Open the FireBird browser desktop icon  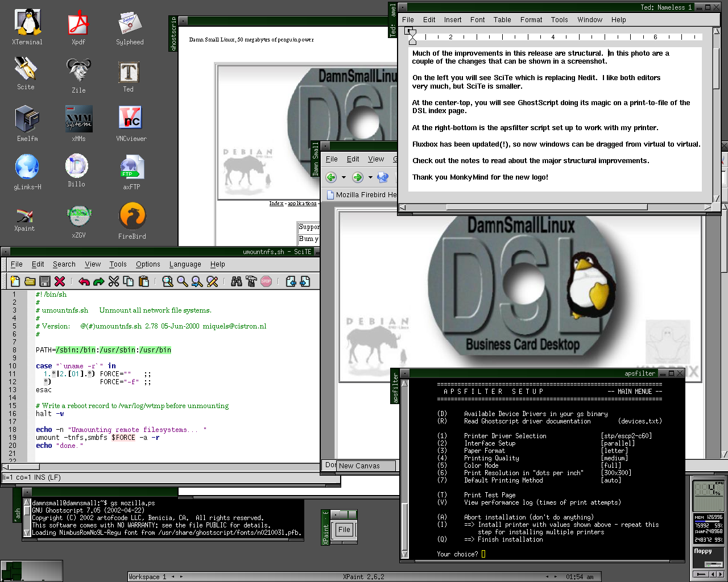(x=132, y=221)
